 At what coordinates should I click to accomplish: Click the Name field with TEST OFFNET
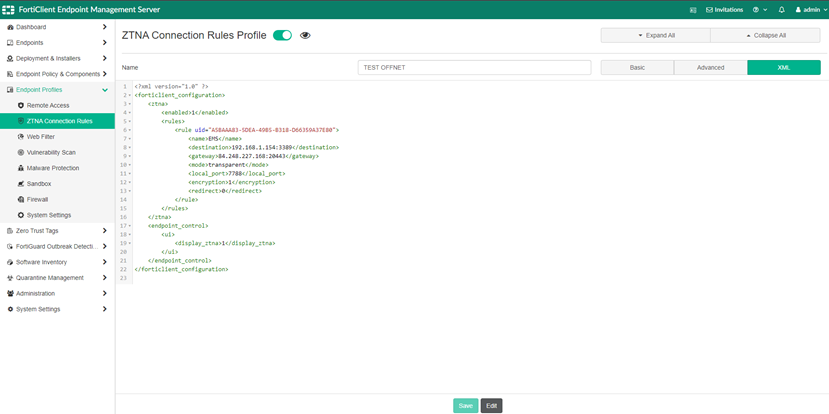[474, 68]
